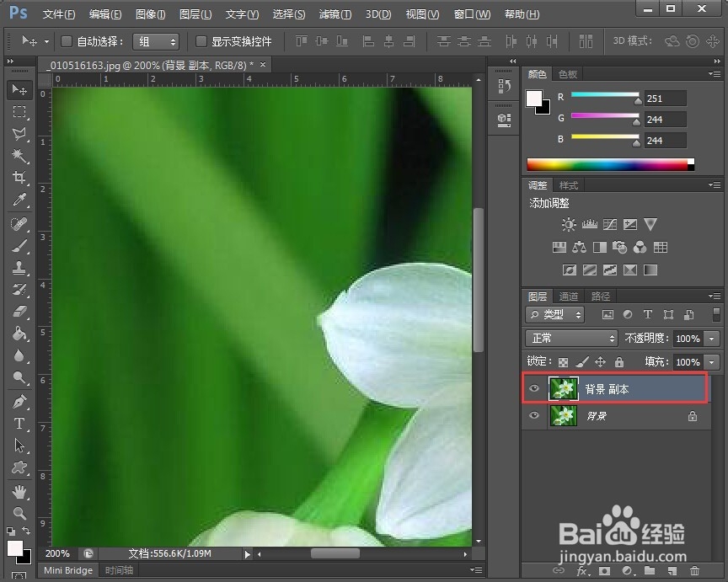728x582 pixels.
Task: Add a Color Balance adjustment
Action: pos(579,248)
